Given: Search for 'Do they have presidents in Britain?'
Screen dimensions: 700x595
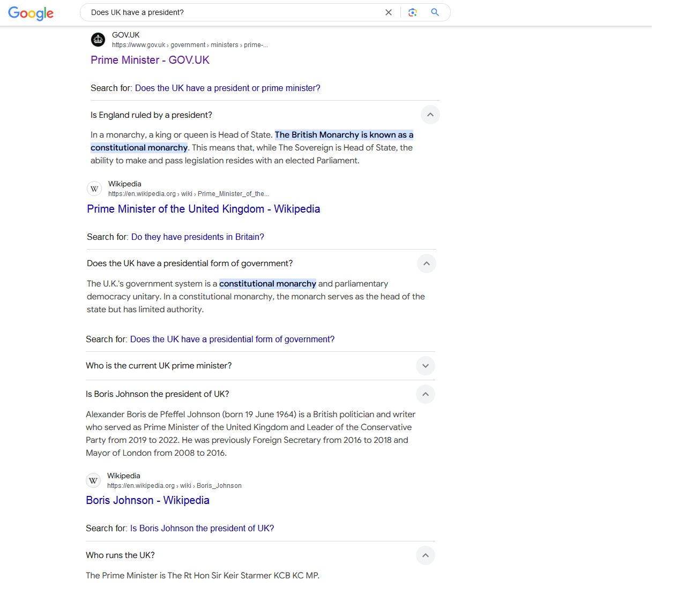Looking at the screenshot, I should [197, 237].
